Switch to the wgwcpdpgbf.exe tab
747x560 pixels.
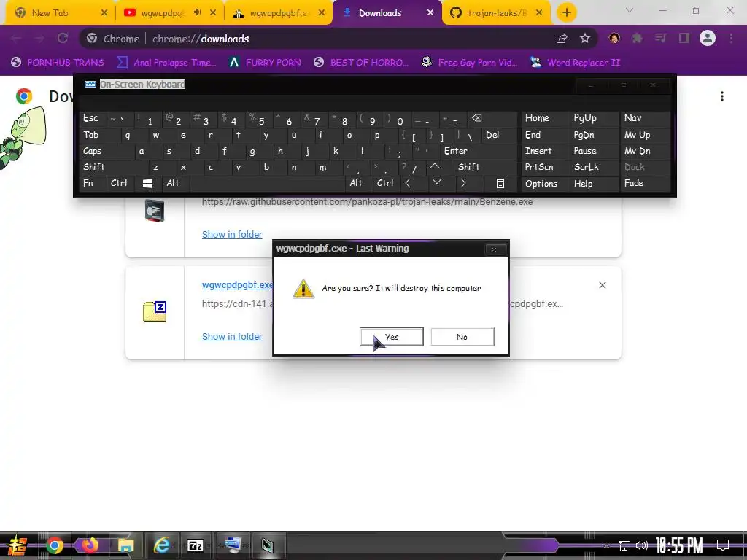[x=278, y=13]
